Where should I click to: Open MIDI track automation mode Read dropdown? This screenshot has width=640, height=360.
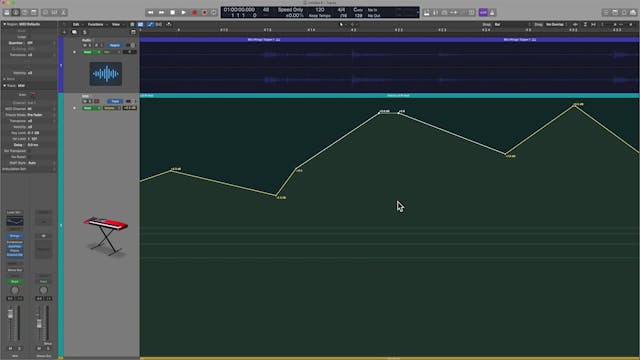point(91,108)
